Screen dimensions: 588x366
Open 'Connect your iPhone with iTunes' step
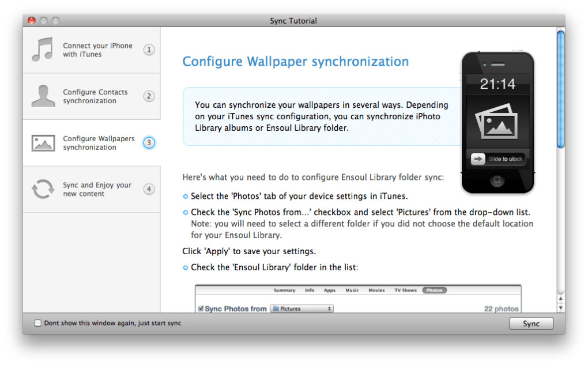(92, 50)
